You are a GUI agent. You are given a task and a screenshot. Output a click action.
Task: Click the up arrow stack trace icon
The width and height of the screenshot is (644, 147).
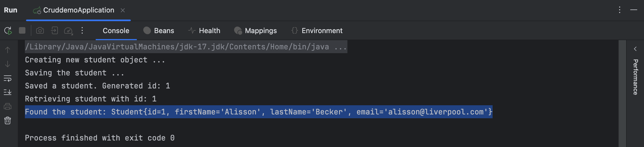[8, 50]
